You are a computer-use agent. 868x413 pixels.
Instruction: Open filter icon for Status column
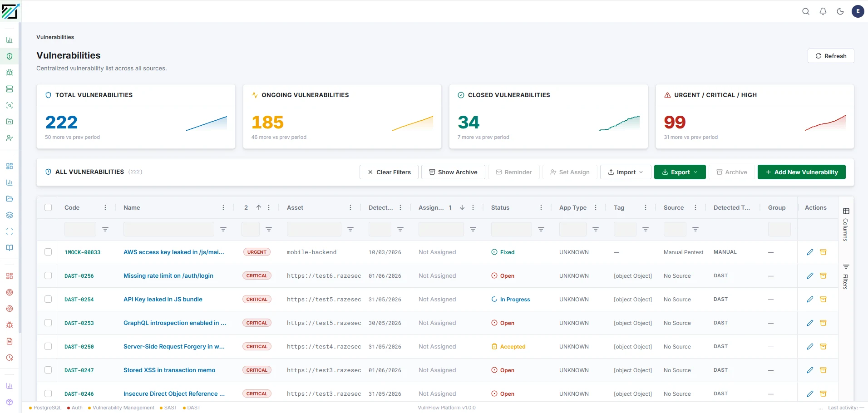[541, 229]
